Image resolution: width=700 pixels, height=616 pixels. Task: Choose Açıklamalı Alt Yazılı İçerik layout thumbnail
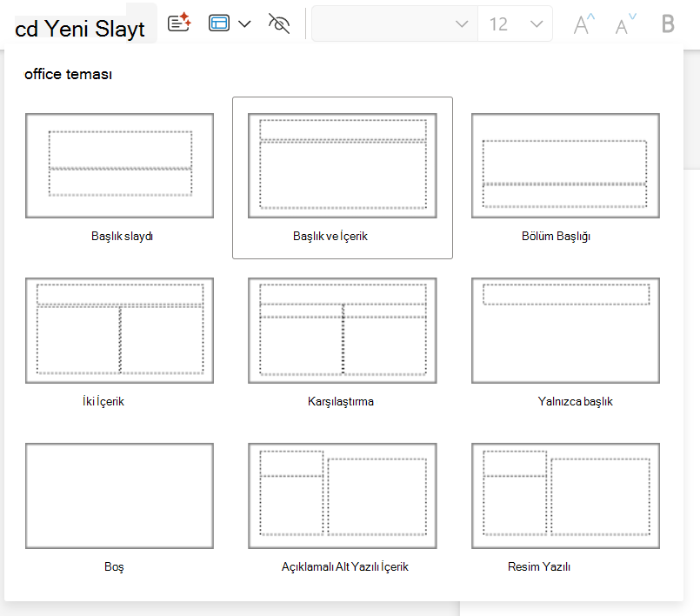343,496
